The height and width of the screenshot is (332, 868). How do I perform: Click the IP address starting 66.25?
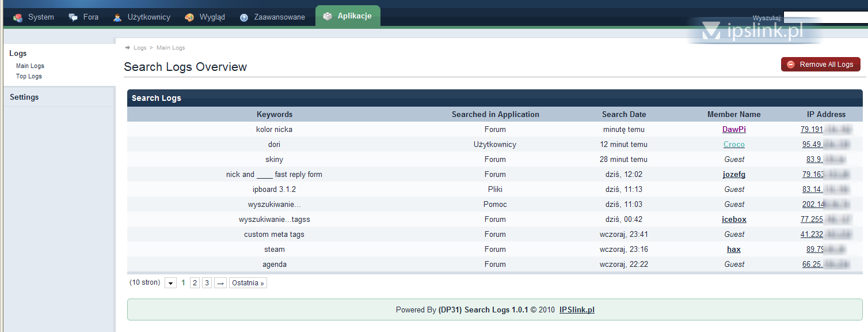click(x=826, y=265)
